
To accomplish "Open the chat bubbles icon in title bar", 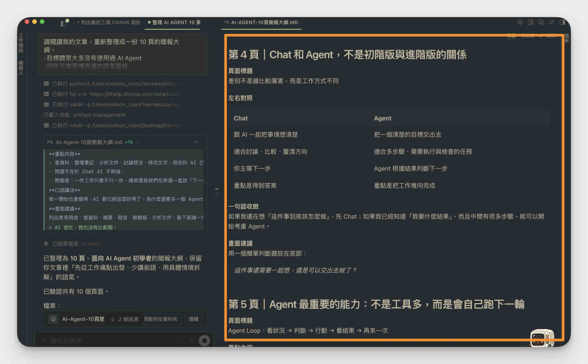I will pyautogui.click(x=541, y=22).
